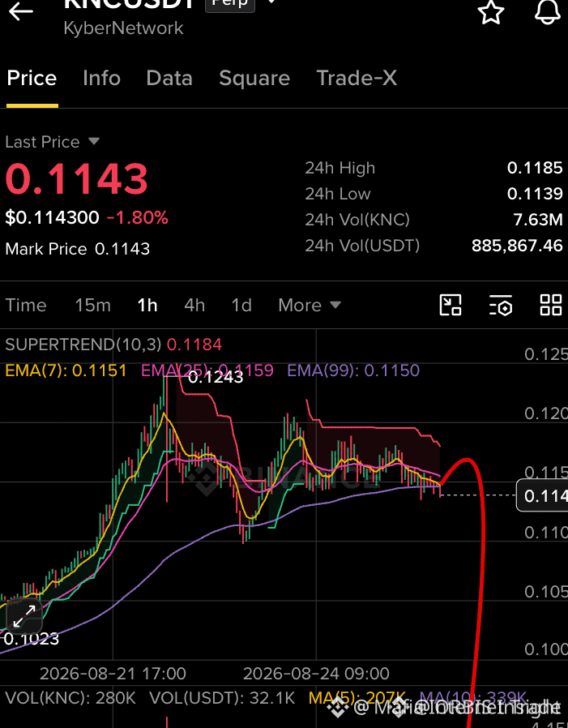This screenshot has width=568, height=728.
Task: Select the 1d timeframe
Action: (x=241, y=305)
